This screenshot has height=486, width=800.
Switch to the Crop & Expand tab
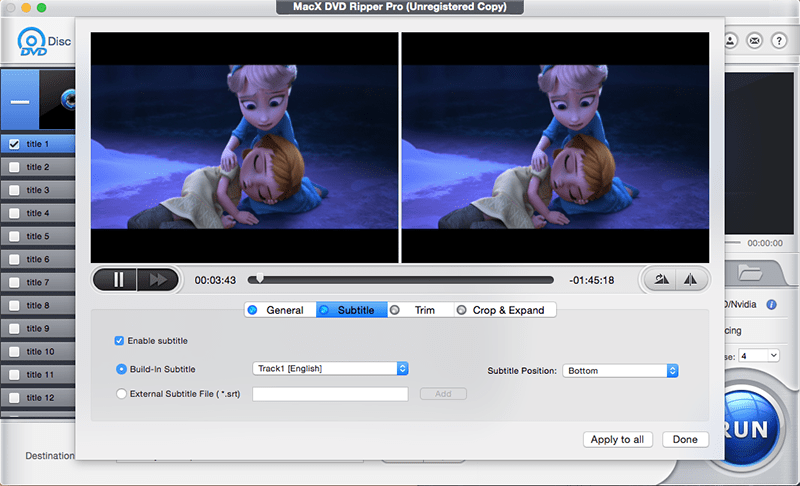click(505, 310)
